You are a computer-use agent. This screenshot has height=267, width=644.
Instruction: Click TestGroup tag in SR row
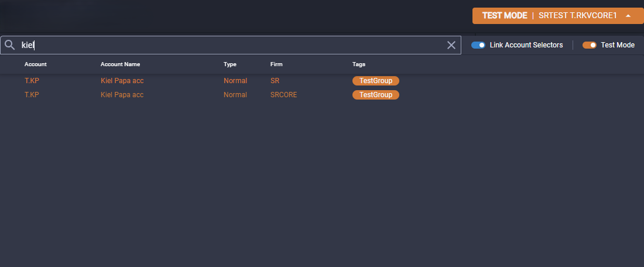(376, 81)
